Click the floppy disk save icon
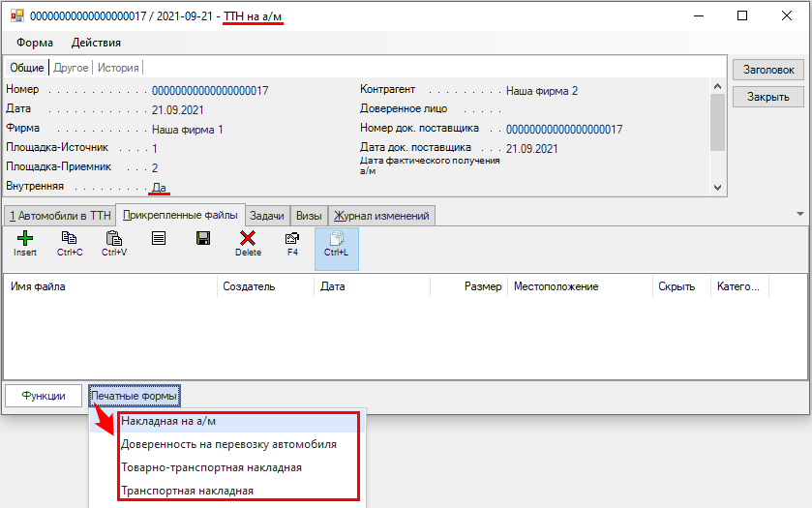Viewport: 812px width, 508px height. 203,238
